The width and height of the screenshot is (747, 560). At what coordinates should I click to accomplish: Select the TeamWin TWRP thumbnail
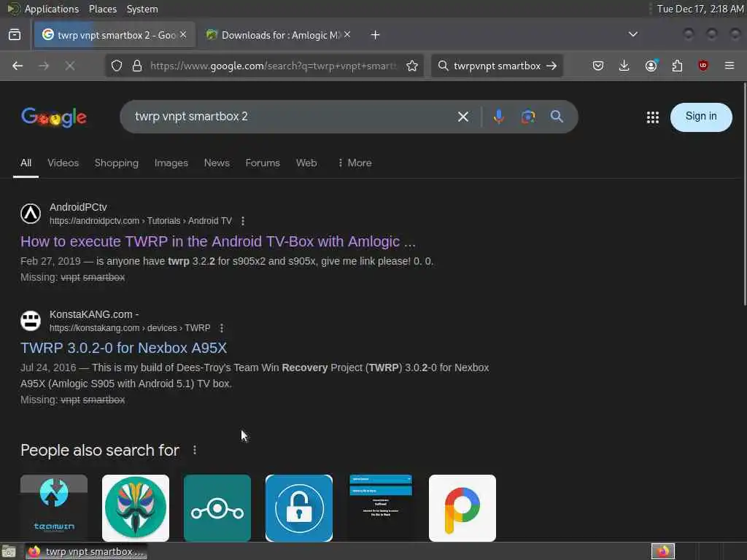point(54,507)
